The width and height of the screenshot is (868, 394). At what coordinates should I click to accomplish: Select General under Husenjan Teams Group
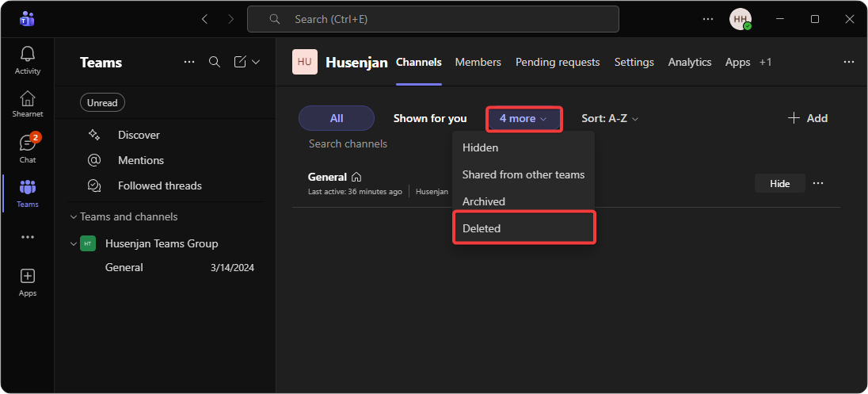[124, 267]
